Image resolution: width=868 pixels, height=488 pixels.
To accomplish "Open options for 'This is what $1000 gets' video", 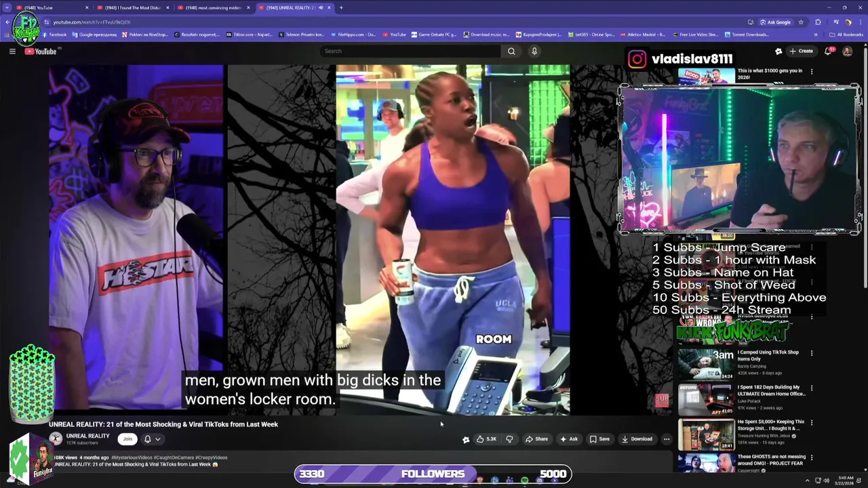I will click(812, 71).
